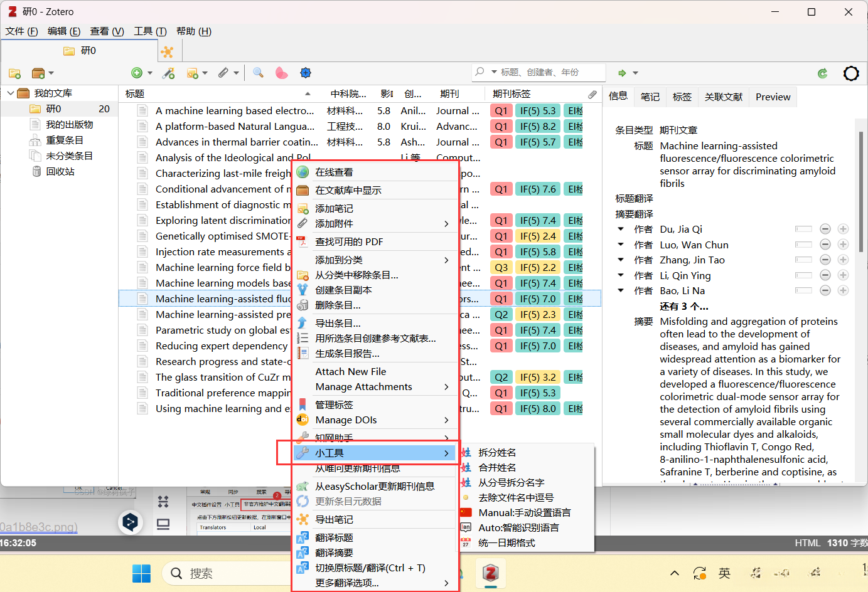Sort items by the 标题 column header
This screenshot has height=592, width=868.
coord(218,94)
